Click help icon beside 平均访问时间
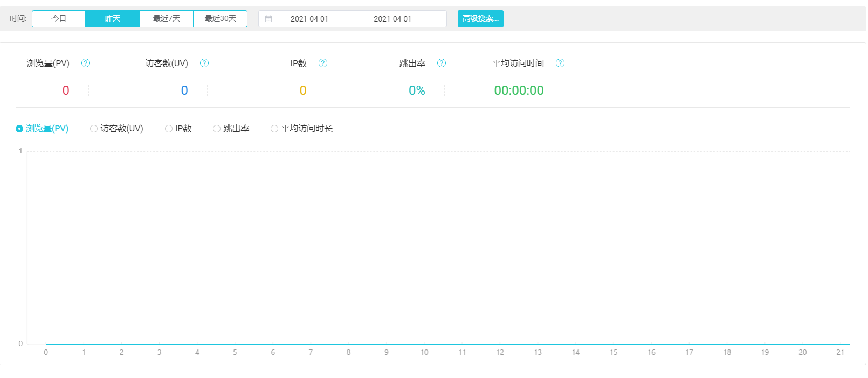 click(x=560, y=63)
